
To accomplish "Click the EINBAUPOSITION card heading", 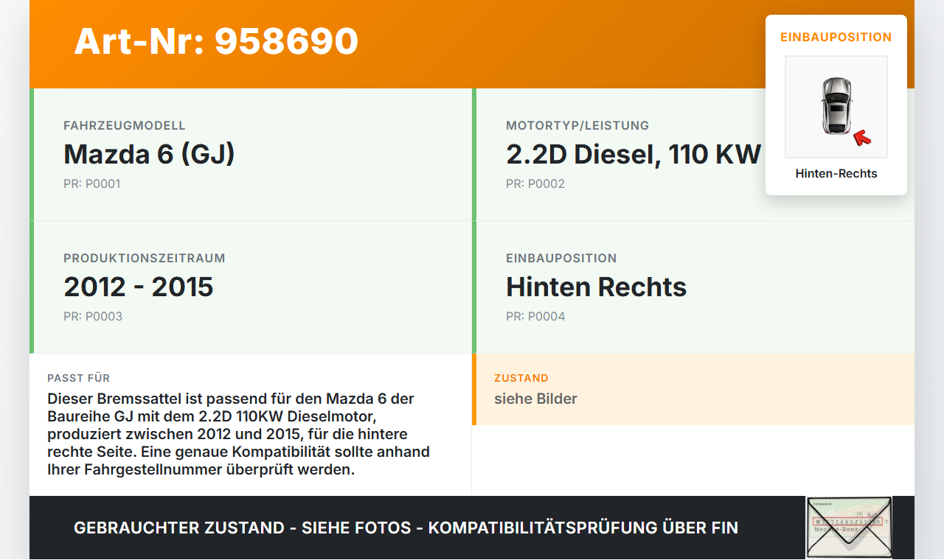I will [x=836, y=36].
